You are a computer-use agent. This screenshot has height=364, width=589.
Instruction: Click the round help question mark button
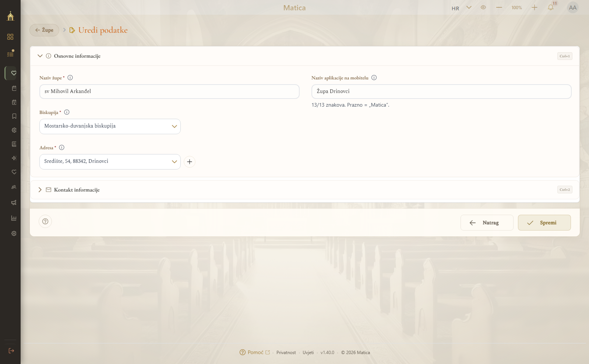pos(45,221)
